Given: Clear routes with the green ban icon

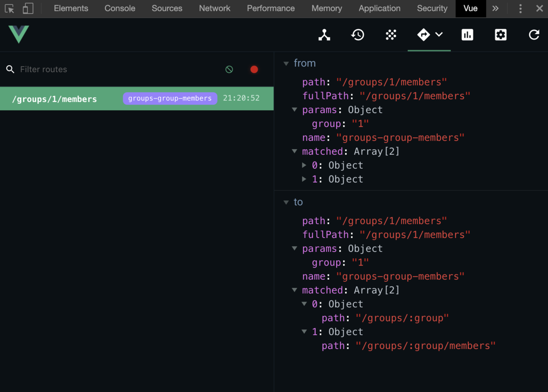Looking at the screenshot, I should pos(229,69).
